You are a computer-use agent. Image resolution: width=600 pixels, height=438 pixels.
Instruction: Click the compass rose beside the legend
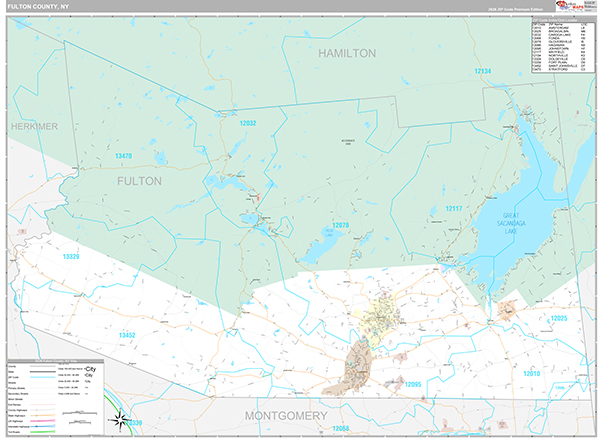pyautogui.click(x=120, y=420)
